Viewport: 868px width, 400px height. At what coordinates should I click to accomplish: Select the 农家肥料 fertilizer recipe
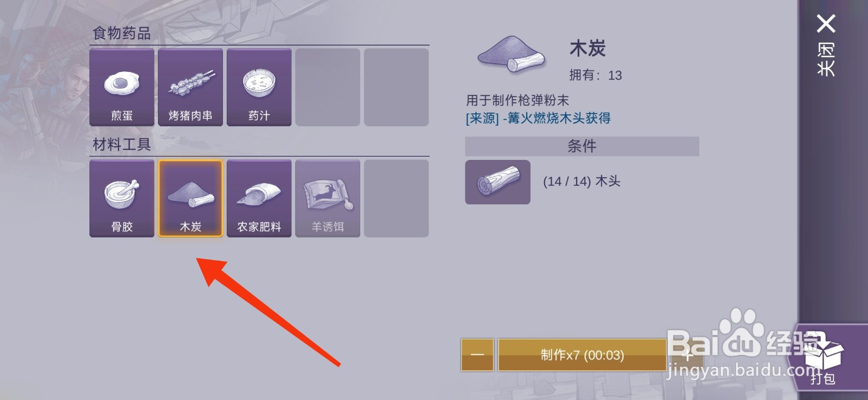[259, 198]
